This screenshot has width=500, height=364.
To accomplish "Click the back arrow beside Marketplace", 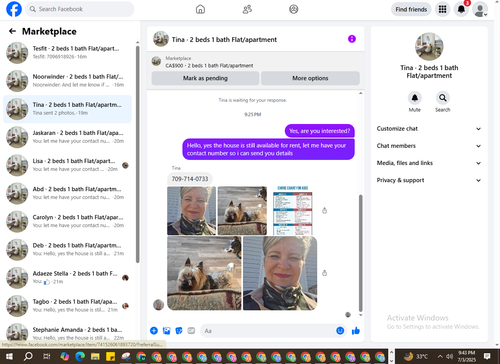I will coord(12,31).
